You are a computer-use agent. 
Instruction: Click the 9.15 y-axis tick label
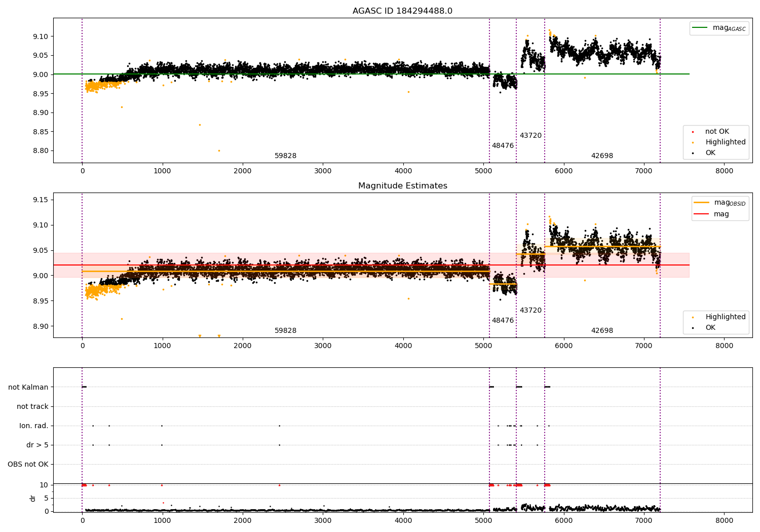point(41,200)
